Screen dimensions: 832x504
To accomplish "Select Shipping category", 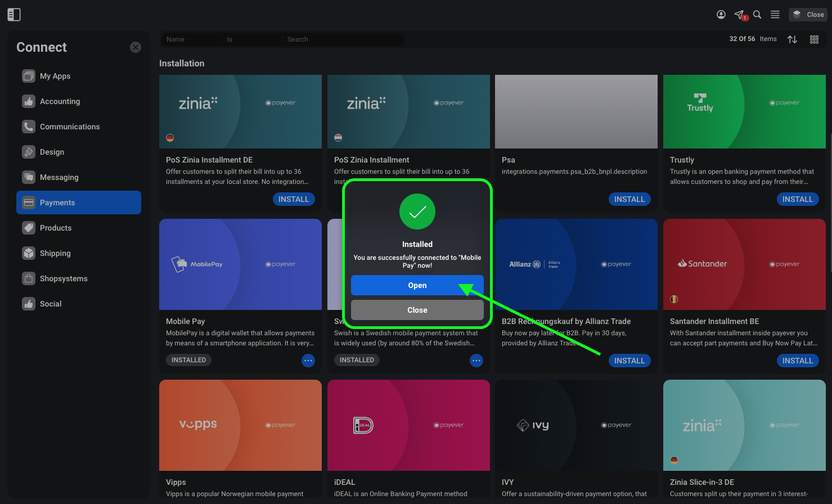I will [79, 253].
